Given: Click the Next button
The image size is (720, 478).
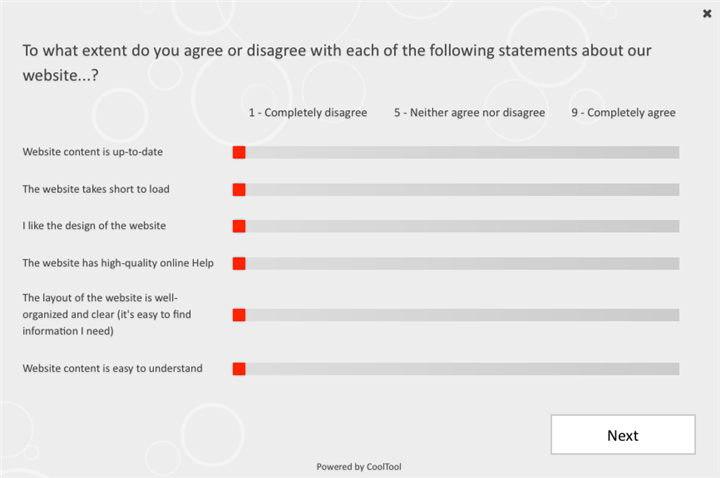Looking at the screenshot, I should (x=622, y=435).
